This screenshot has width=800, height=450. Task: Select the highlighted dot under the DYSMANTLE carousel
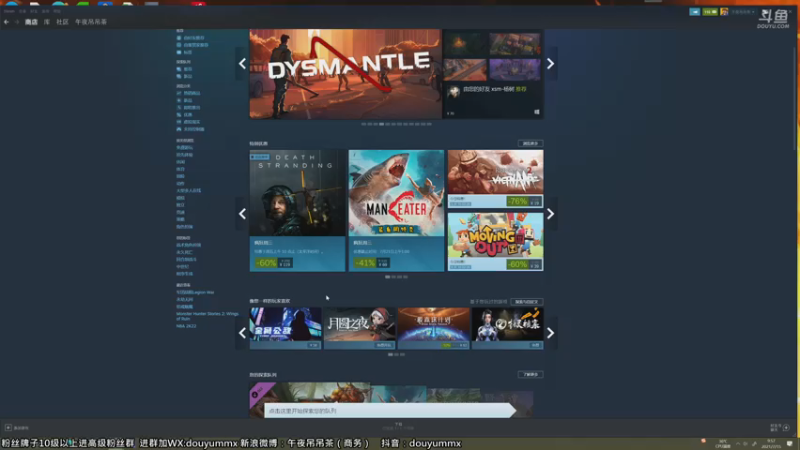point(381,124)
